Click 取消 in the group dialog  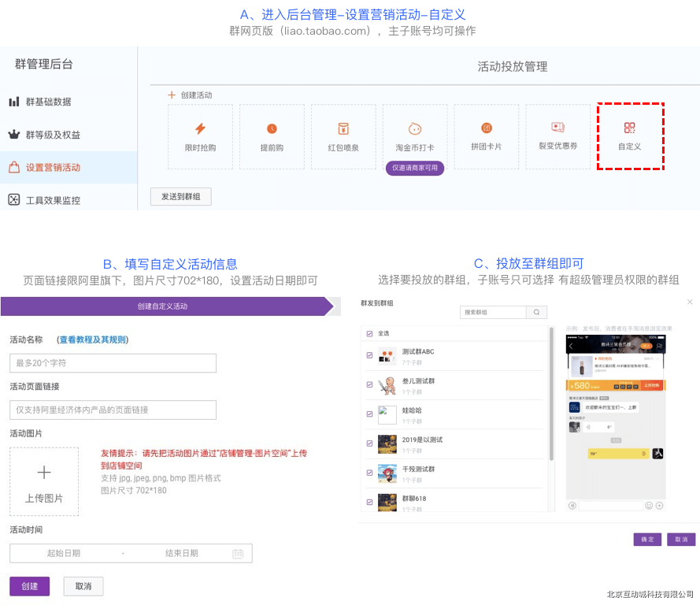(681, 540)
